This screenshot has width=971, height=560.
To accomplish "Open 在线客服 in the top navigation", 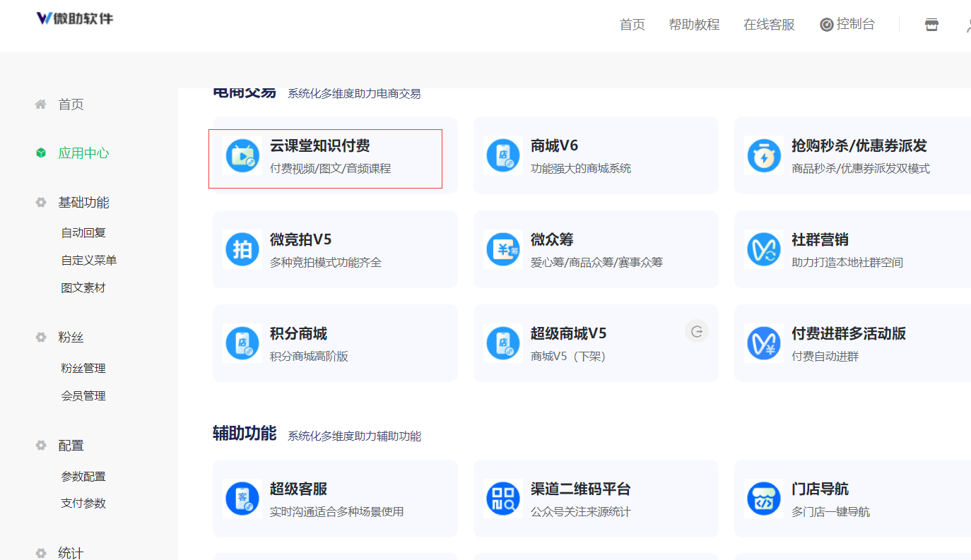I will (769, 25).
